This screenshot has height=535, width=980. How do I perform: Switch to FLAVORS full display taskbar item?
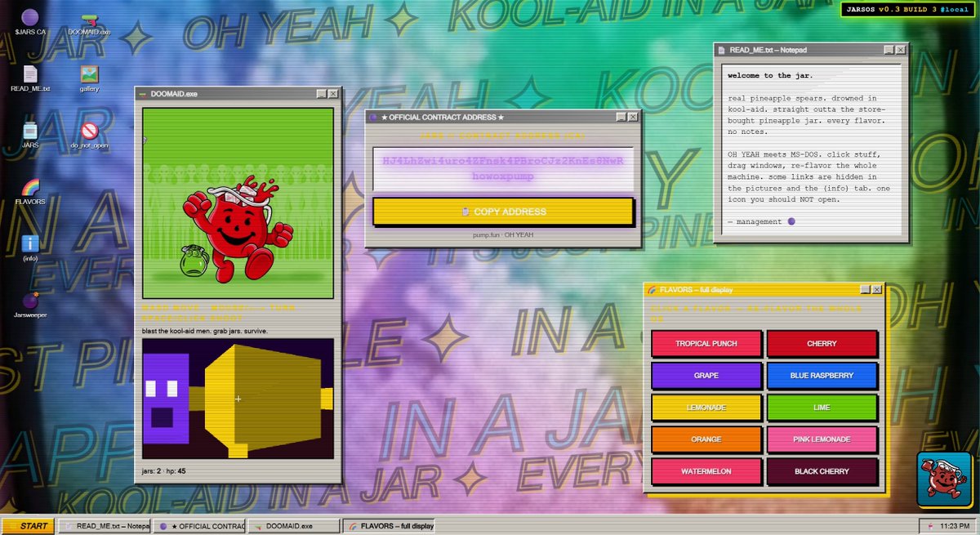point(388,526)
